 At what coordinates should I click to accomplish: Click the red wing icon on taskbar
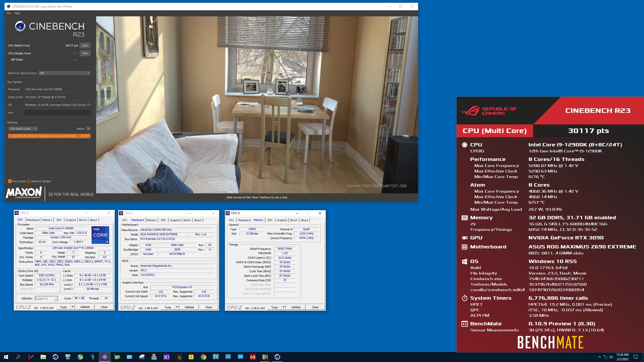point(31,357)
